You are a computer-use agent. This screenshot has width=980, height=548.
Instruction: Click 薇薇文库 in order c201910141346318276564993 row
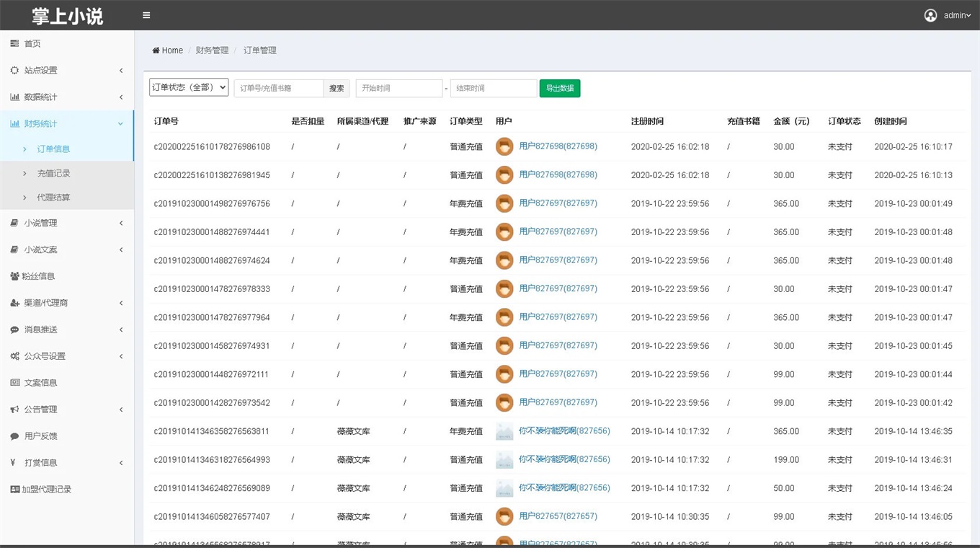[354, 460]
